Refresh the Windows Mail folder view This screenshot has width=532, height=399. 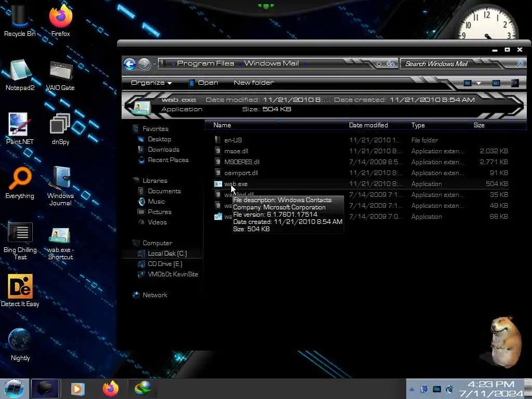click(391, 64)
